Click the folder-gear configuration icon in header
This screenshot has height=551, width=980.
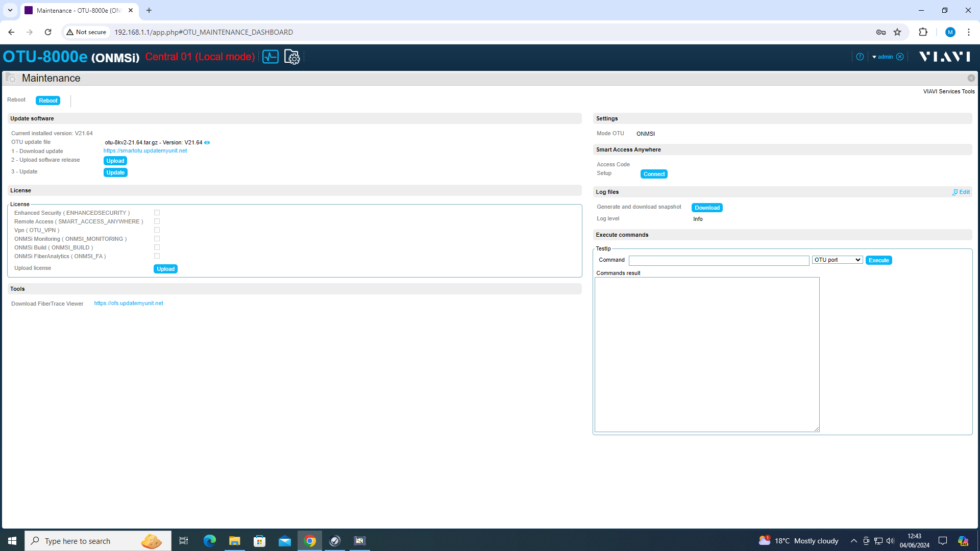click(292, 57)
